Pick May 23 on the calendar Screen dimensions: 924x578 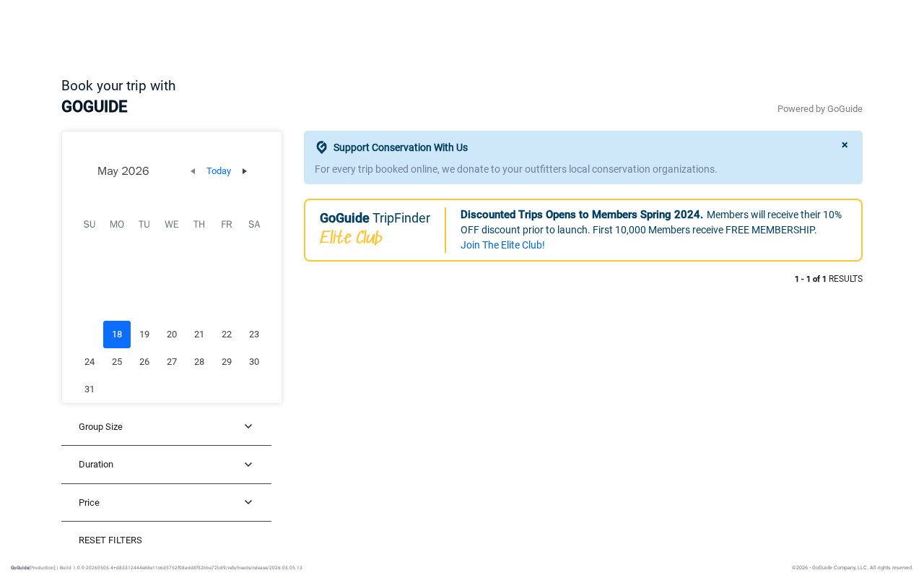coord(254,335)
